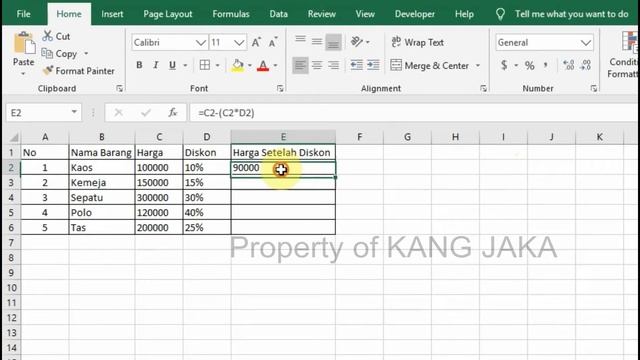
Task: Align text right
Action: coord(333,65)
